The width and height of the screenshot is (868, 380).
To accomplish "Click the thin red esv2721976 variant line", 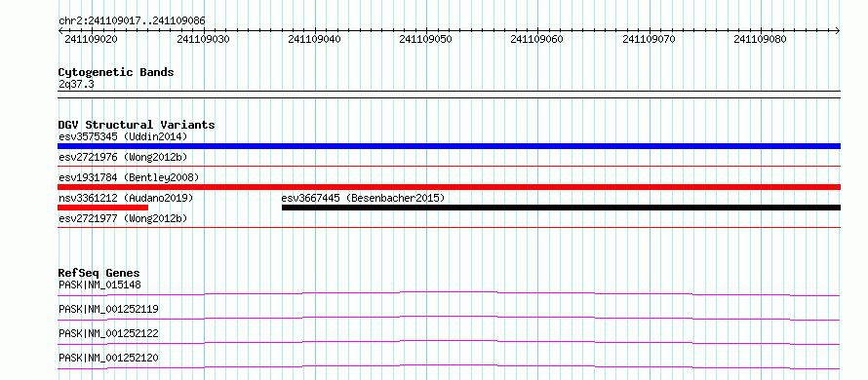I will (449, 166).
